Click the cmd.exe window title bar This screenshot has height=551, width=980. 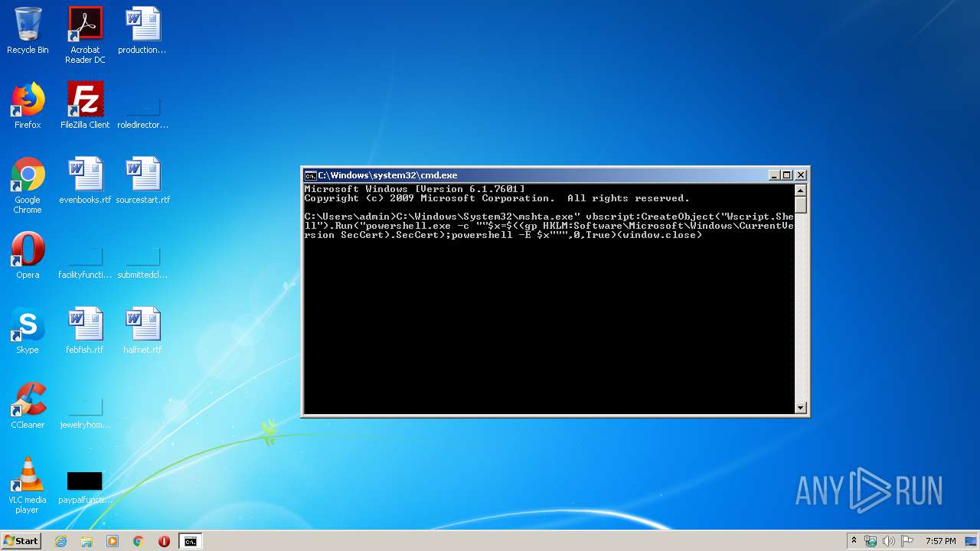coord(536,175)
